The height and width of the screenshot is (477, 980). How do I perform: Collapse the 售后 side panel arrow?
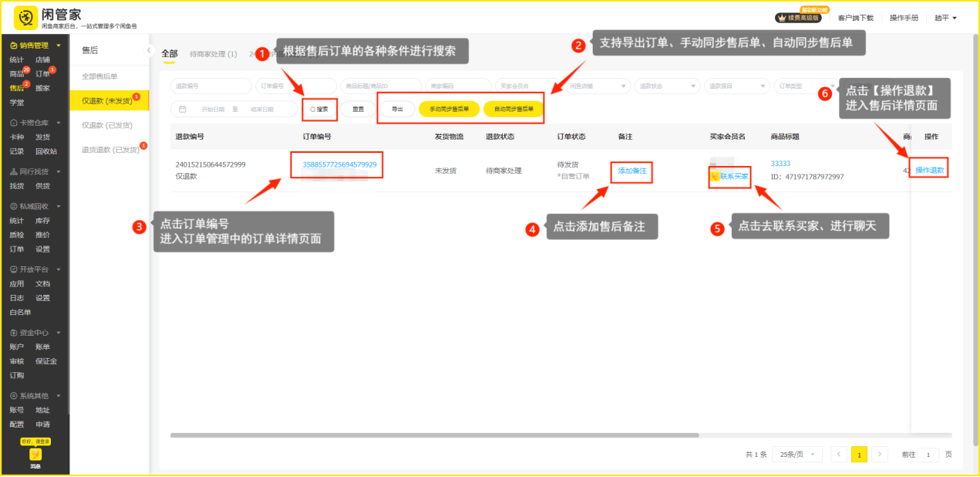pos(149,51)
